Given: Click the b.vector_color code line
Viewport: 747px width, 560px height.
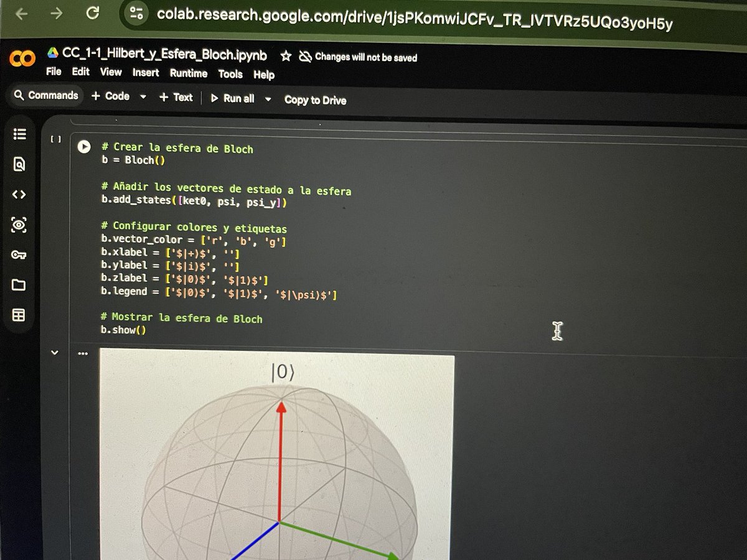Looking at the screenshot, I should 194,240.
